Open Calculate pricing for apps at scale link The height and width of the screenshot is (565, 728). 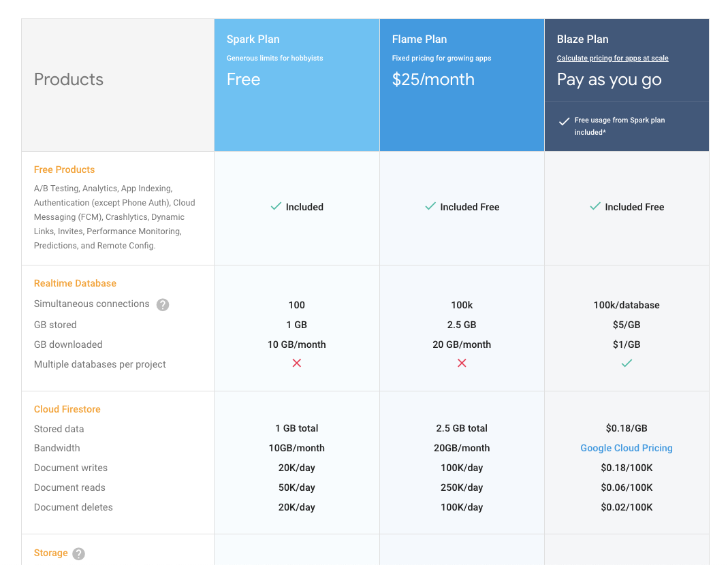pyautogui.click(x=612, y=58)
